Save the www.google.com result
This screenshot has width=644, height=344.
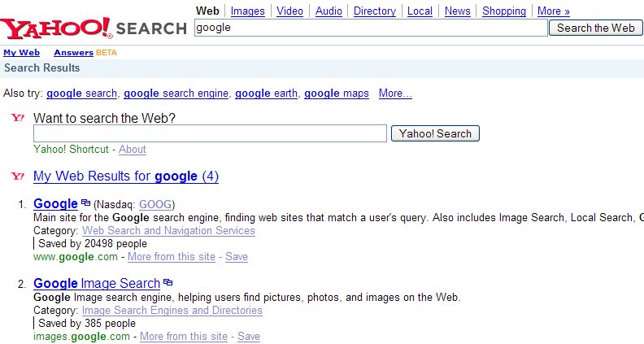(x=237, y=257)
